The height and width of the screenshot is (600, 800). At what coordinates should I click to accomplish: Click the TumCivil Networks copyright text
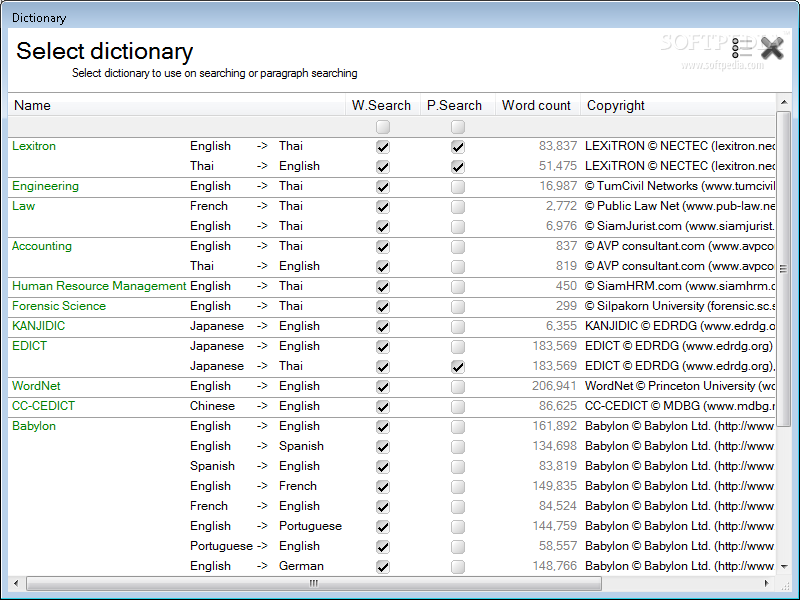680,186
